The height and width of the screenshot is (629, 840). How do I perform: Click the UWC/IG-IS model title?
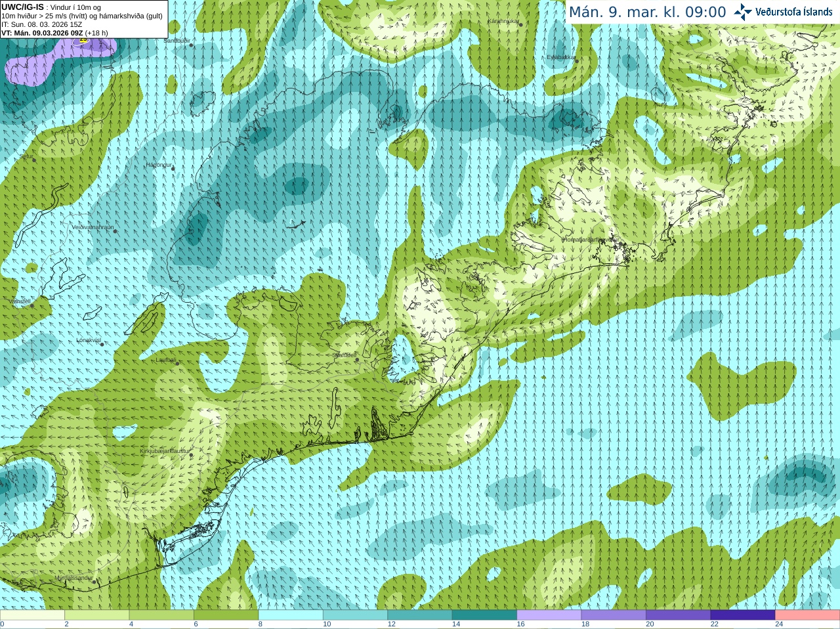click(x=23, y=7)
